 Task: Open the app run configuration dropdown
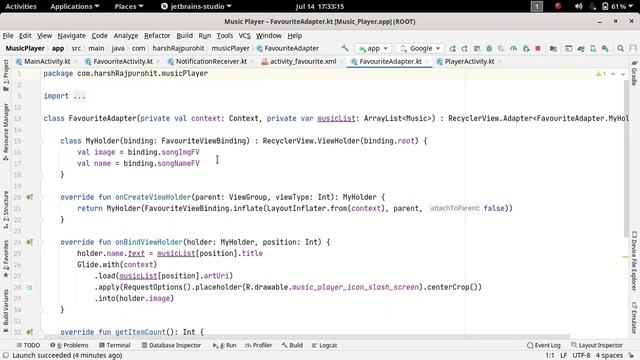(x=373, y=48)
